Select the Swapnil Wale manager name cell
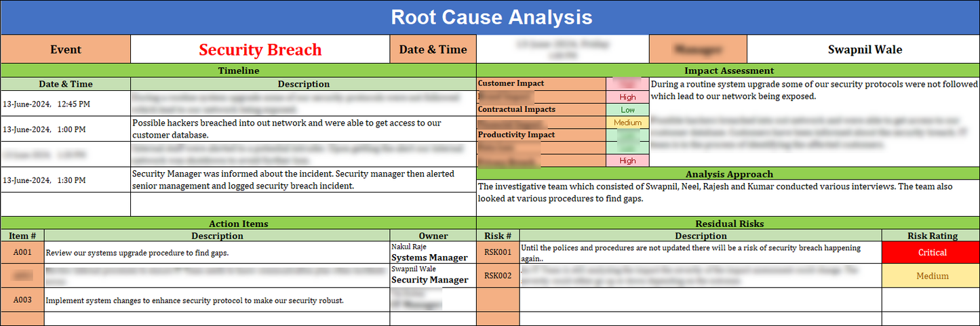980x326 pixels. coord(865,49)
